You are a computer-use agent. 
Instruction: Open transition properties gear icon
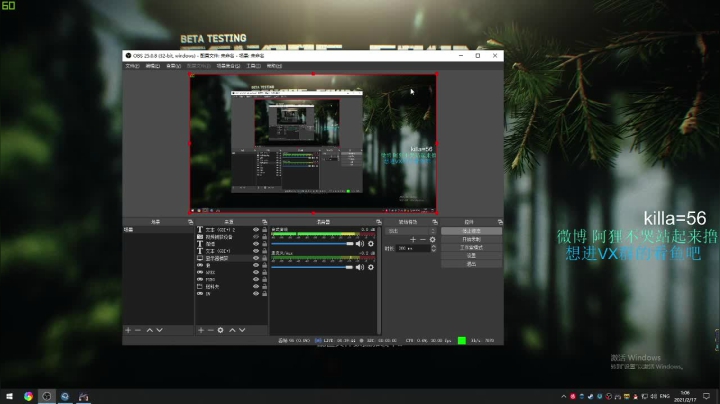tap(433, 240)
